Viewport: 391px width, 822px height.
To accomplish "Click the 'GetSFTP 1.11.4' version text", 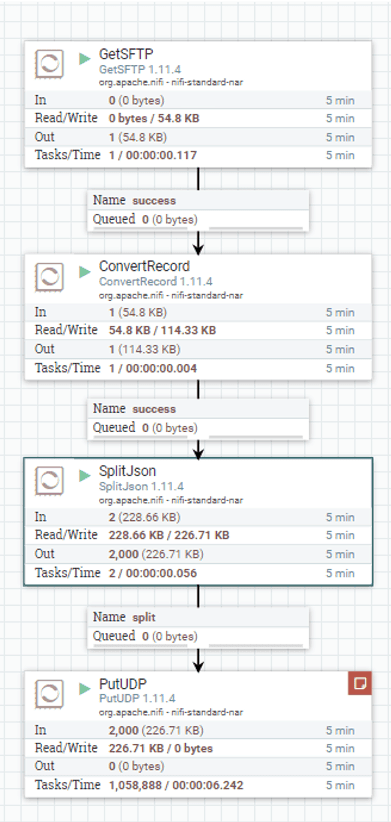I will [140, 70].
